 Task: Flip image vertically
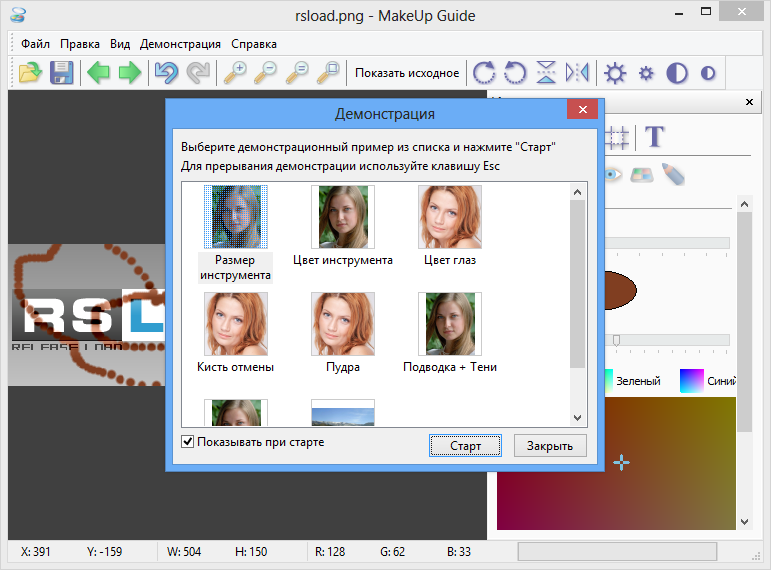tap(546, 73)
